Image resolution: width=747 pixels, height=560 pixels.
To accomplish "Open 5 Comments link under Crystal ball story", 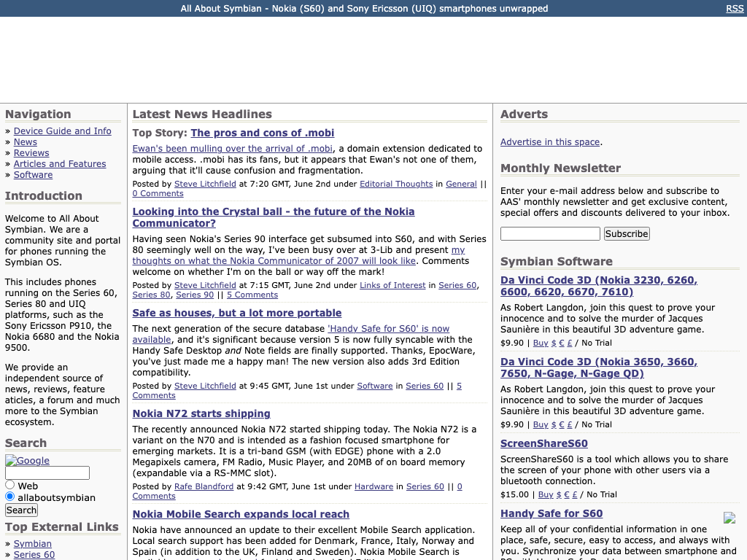I will click(252, 295).
